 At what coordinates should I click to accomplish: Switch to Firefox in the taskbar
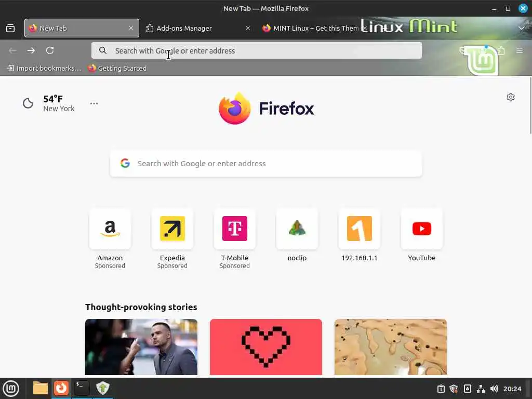(61, 388)
